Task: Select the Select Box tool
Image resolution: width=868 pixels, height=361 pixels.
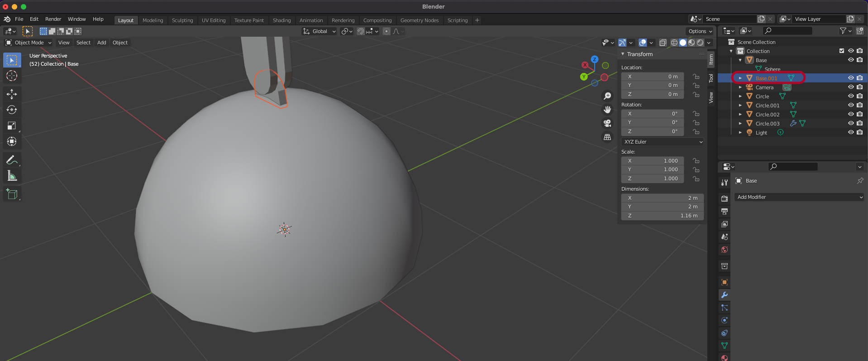Action: pyautogui.click(x=12, y=60)
